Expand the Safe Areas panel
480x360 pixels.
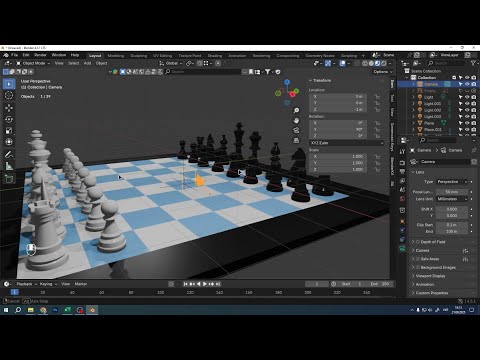tap(413, 259)
